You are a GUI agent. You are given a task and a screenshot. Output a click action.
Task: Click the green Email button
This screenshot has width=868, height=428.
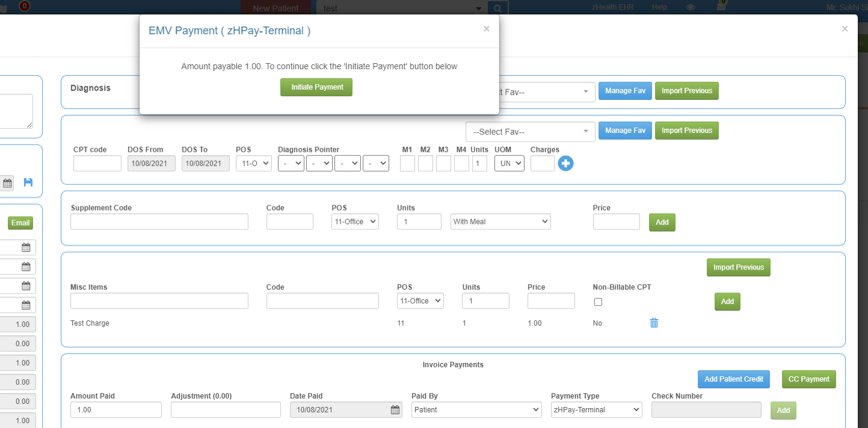click(20, 223)
